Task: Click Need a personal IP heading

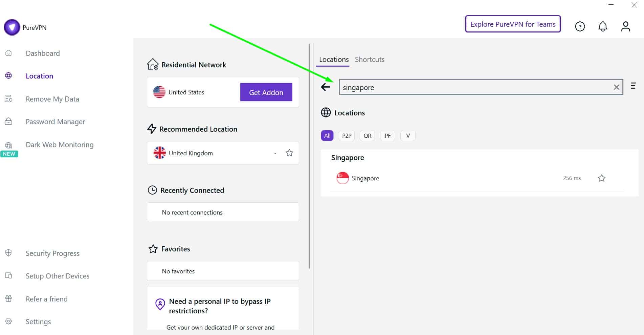Action: [x=220, y=306]
